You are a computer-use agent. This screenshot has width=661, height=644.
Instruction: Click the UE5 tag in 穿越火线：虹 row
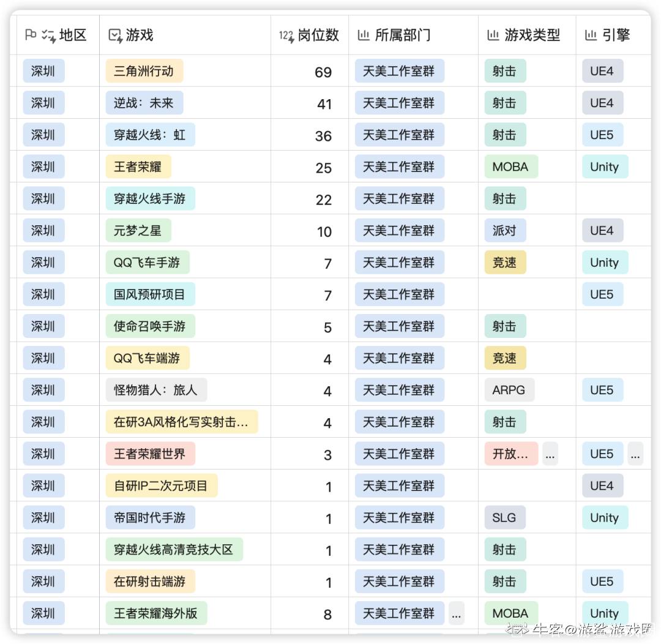tap(602, 135)
